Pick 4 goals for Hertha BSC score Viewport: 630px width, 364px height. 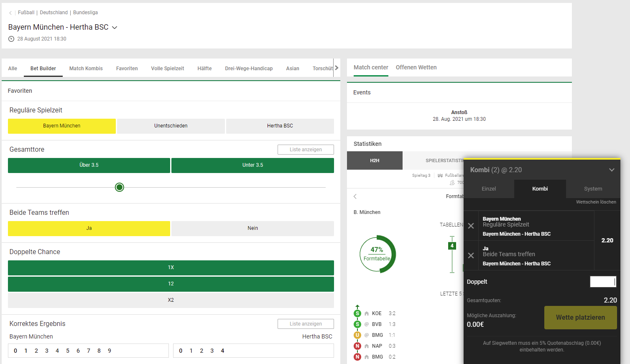tap(222, 351)
